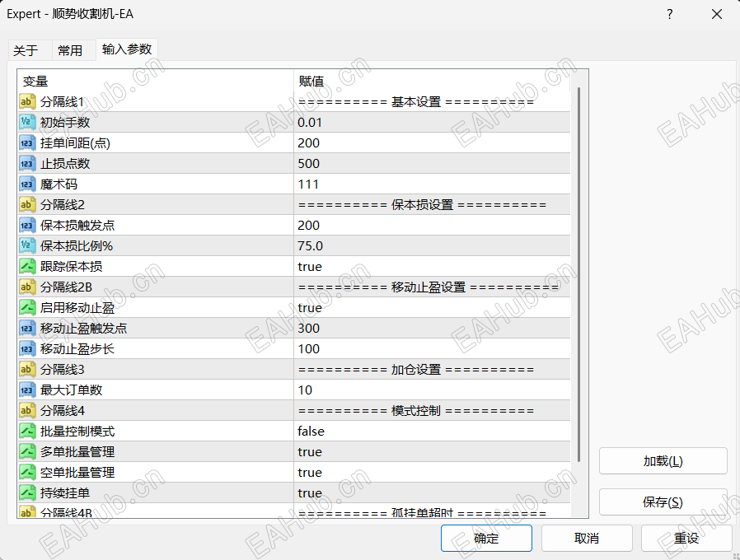Click the string icon beside 分隔线2B
The height and width of the screenshot is (560, 740).
coord(27,287)
